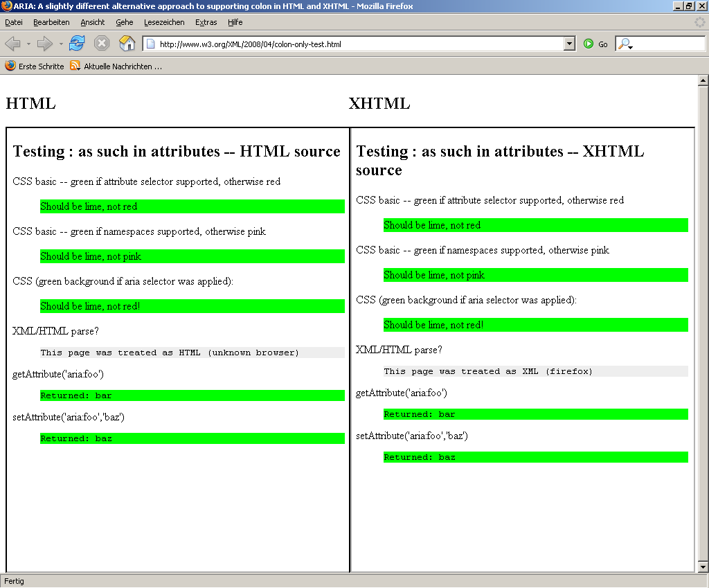The height and width of the screenshot is (588, 709).
Task: Open the Hilfe menu
Action: click(x=235, y=22)
